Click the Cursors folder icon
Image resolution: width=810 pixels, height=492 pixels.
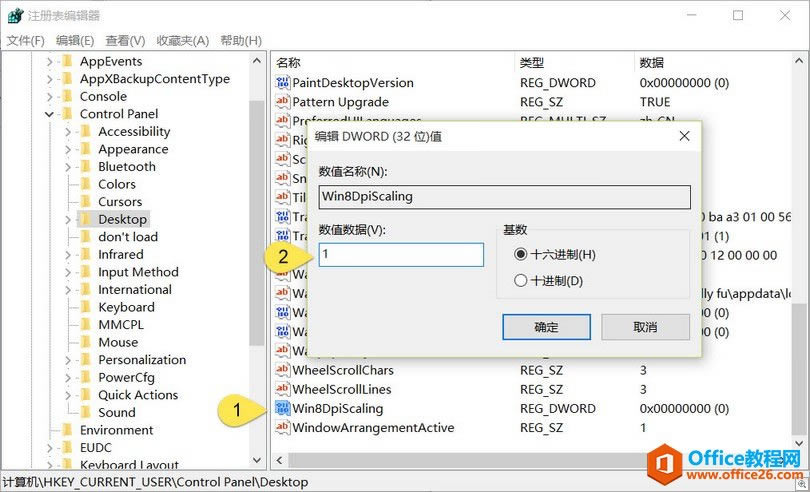click(86, 202)
